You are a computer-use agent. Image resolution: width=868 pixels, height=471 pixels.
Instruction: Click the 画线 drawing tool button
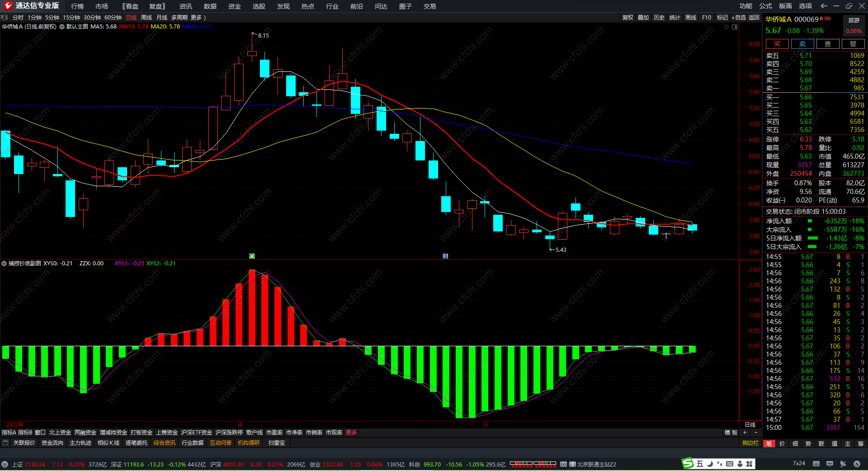691,18
